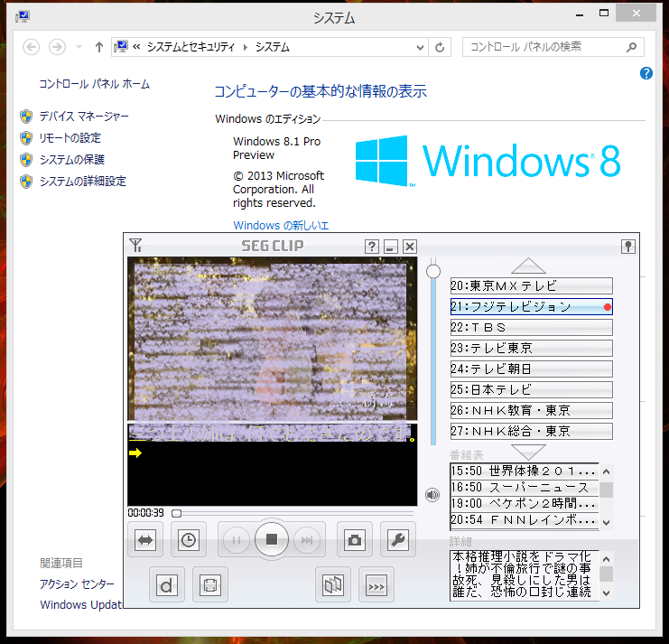
Task: Select channel 25:日本テレビ
Action: coord(531,389)
